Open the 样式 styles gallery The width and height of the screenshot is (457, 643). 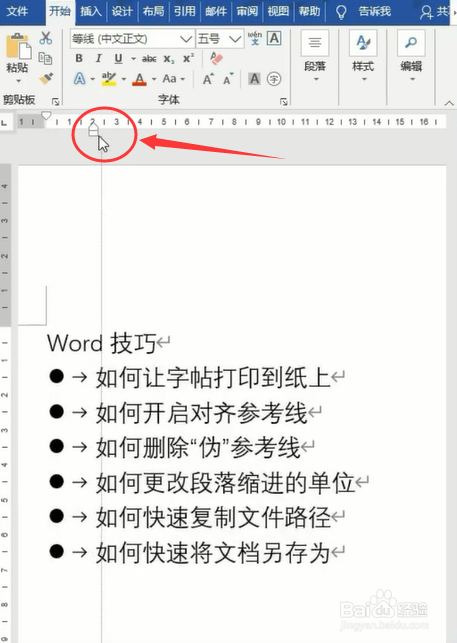(363, 55)
